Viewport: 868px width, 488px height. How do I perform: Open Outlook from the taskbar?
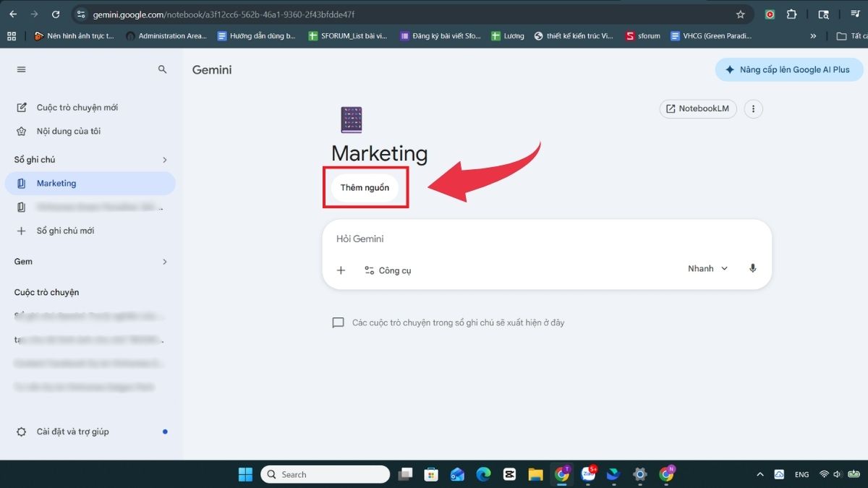457,474
